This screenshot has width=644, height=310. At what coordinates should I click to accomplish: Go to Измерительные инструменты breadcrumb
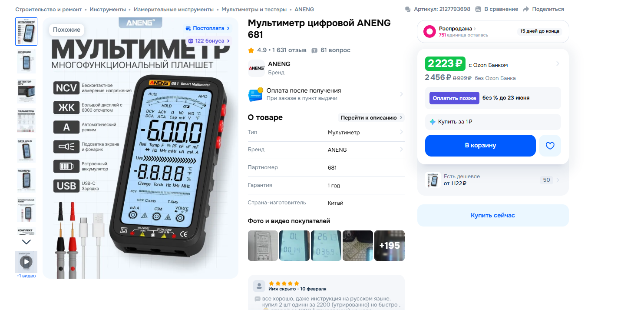(x=174, y=9)
